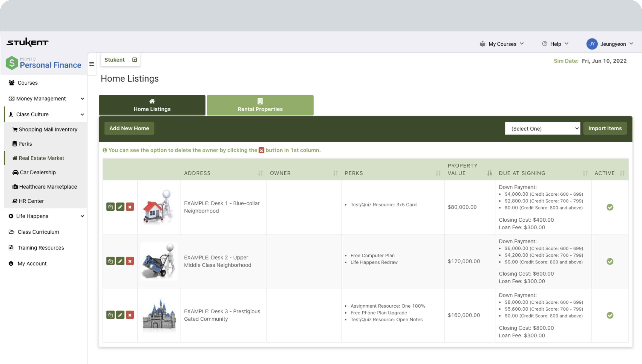Click the red delete icon for Desk 1 home
The height and width of the screenshot is (364, 642).
point(130,207)
